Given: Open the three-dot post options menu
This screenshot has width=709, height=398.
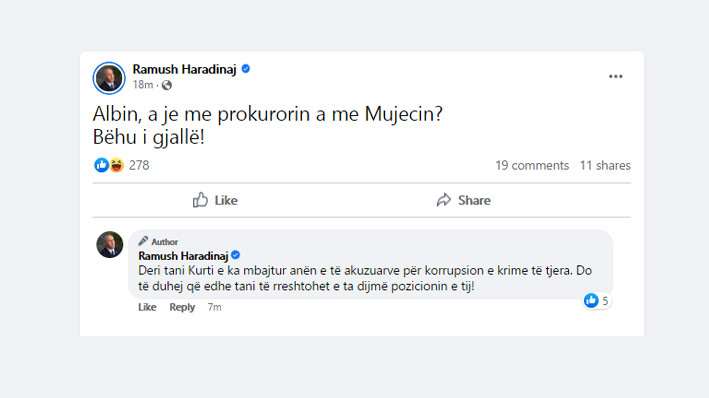Looking at the screenshot, I should click(x=615, y=76).
